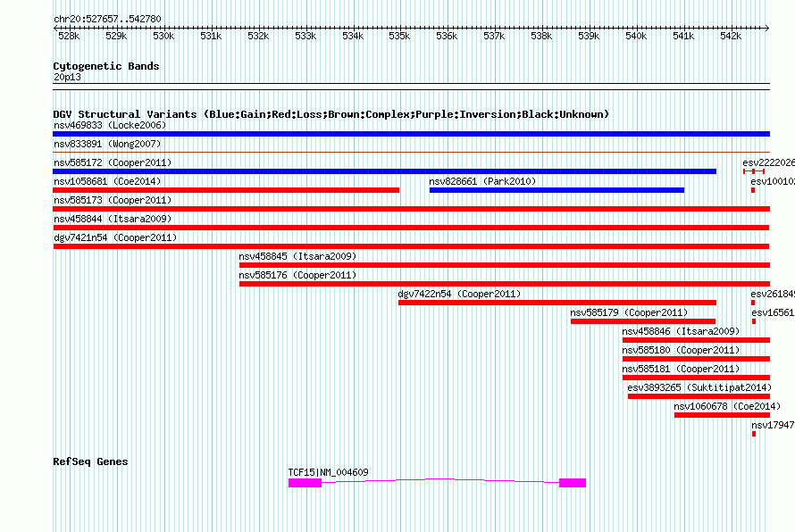
Task: Open the nsv585179 (Cooper2011) variant label
Action: point(629,312)
